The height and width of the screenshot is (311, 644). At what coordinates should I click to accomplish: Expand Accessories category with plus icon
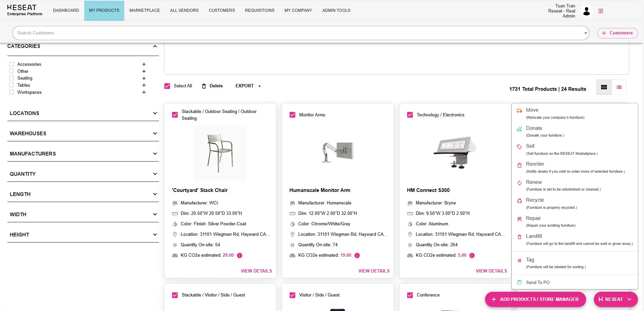click(144, 64)
